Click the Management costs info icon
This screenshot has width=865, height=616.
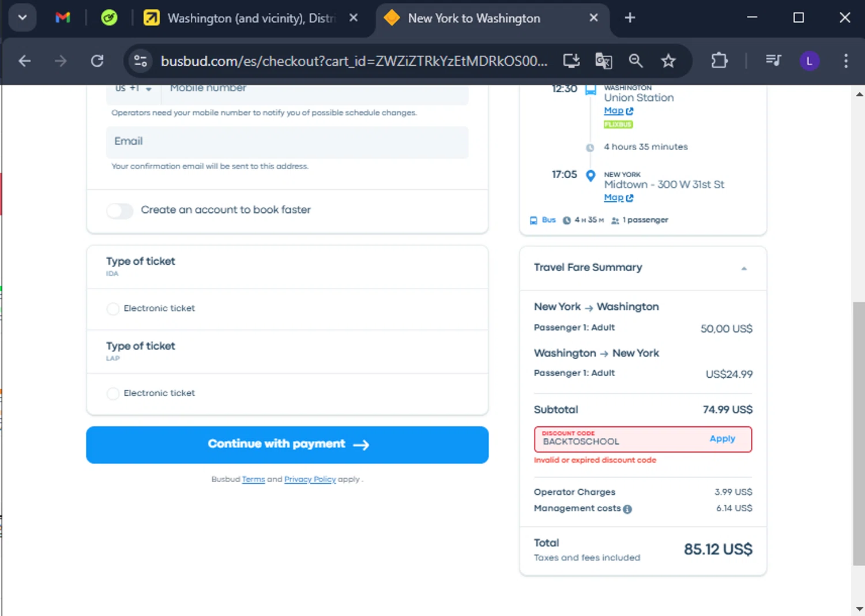tap(627, 509)
